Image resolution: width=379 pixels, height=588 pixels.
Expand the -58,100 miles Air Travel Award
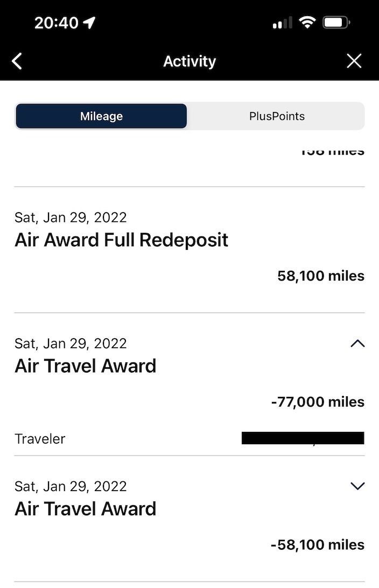point(357,486)
